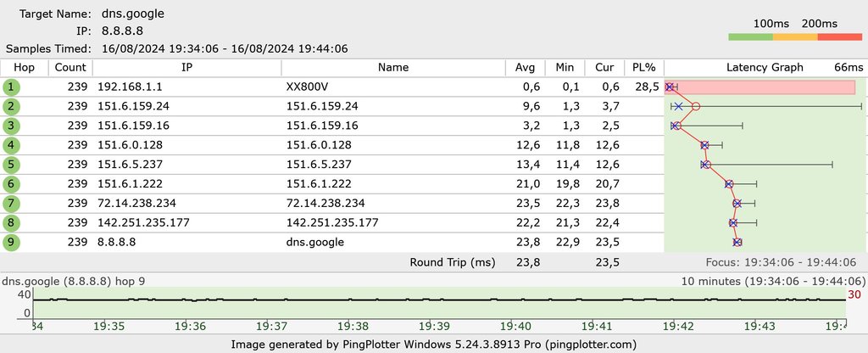Click the Round Trip (ms) summary row
Screen dimensions: 868x353
click(452, 262)
